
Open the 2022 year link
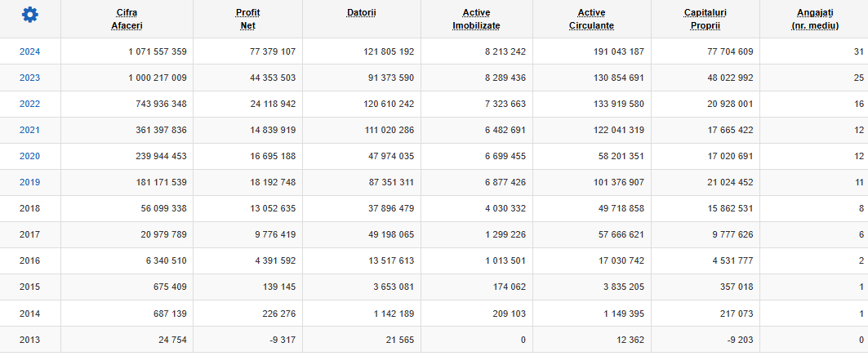30,104
